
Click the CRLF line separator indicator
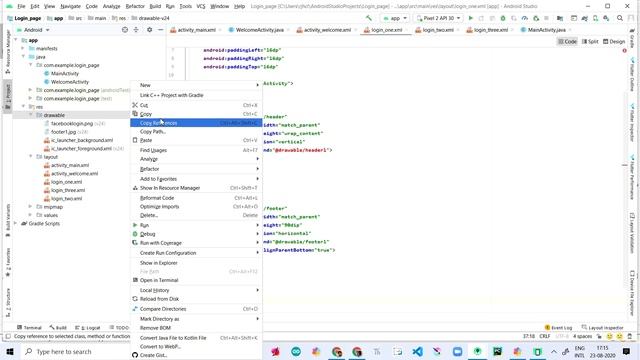coord(544,336)
